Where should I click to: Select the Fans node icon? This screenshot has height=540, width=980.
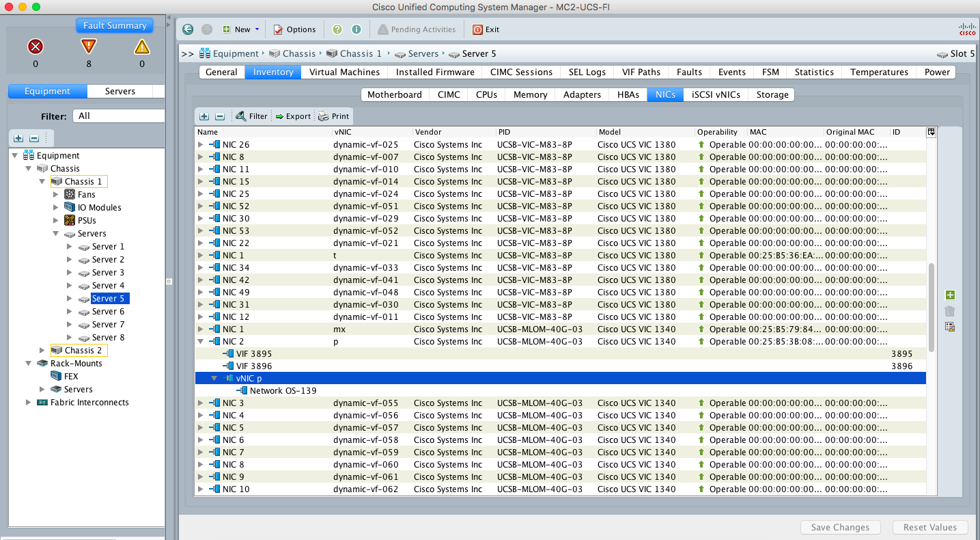[69, 194]
